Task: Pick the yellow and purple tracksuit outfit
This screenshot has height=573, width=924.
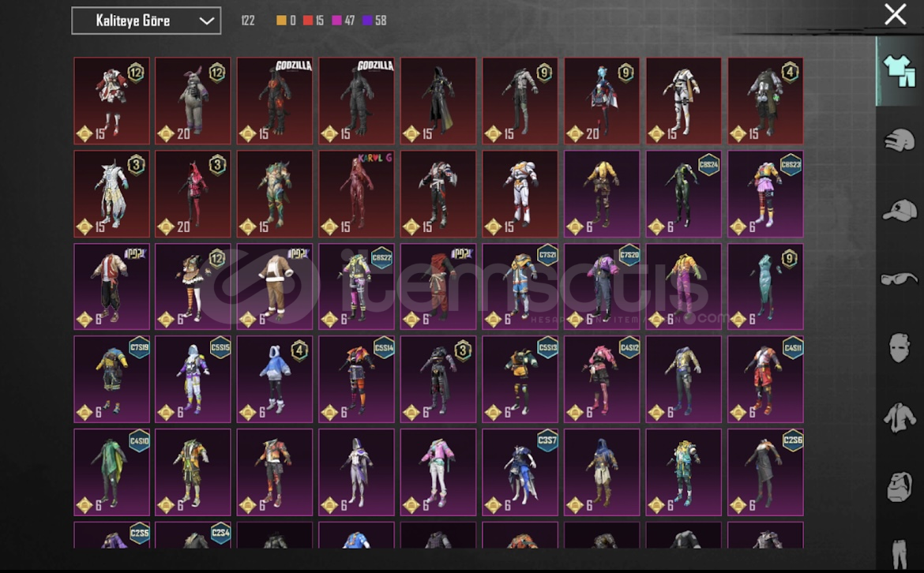Action: pos(684,286)
